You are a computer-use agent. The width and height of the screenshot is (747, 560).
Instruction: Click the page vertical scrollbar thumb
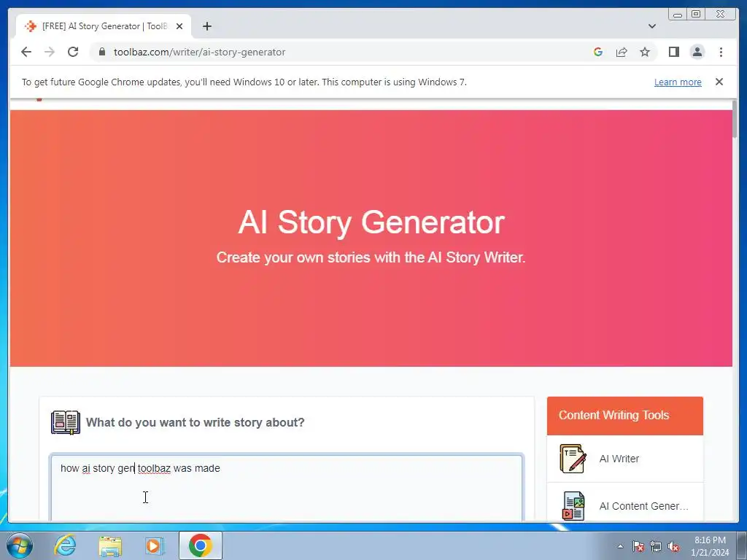735,120
